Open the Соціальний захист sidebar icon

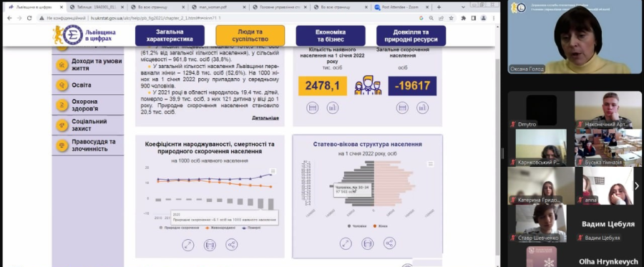pyautogui.click(x=62, y=125)
